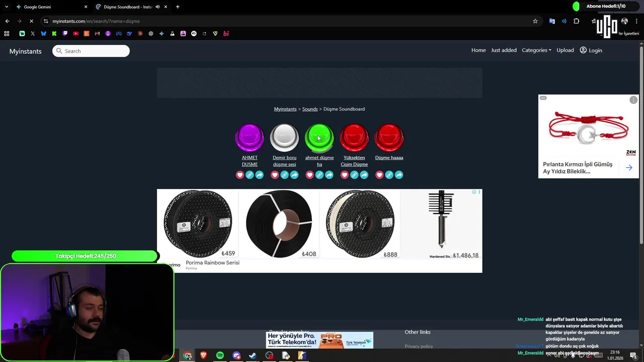Favorite the AHMET DUSME sound with the heart
Image resolution: width=644 pixels, height=362 pixels.
point(240,175)
